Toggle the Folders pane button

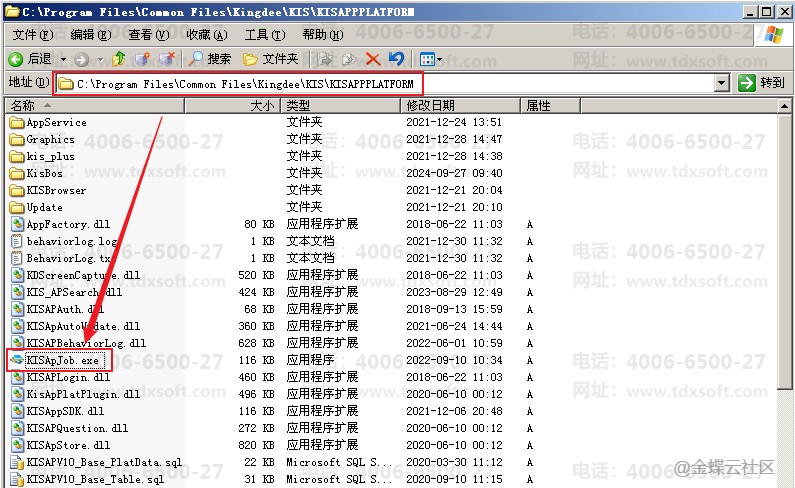click(x=270, y=59)
